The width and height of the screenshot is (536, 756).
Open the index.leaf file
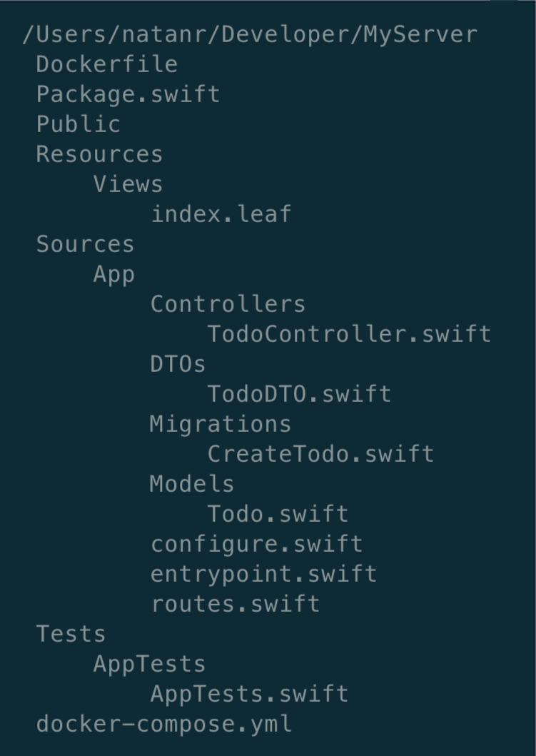(221, 214)
